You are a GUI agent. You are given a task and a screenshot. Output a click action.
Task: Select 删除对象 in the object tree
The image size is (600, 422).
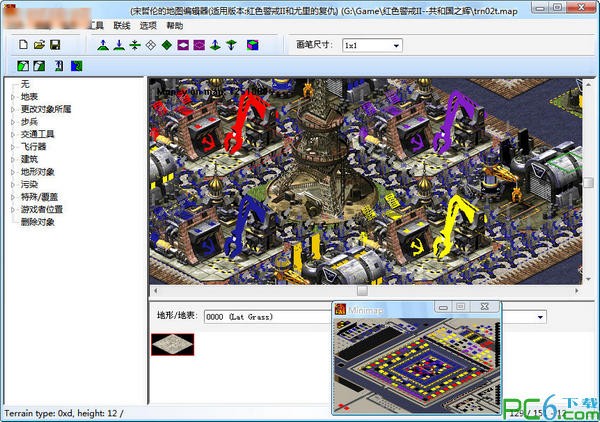click(x=38, y=222)
